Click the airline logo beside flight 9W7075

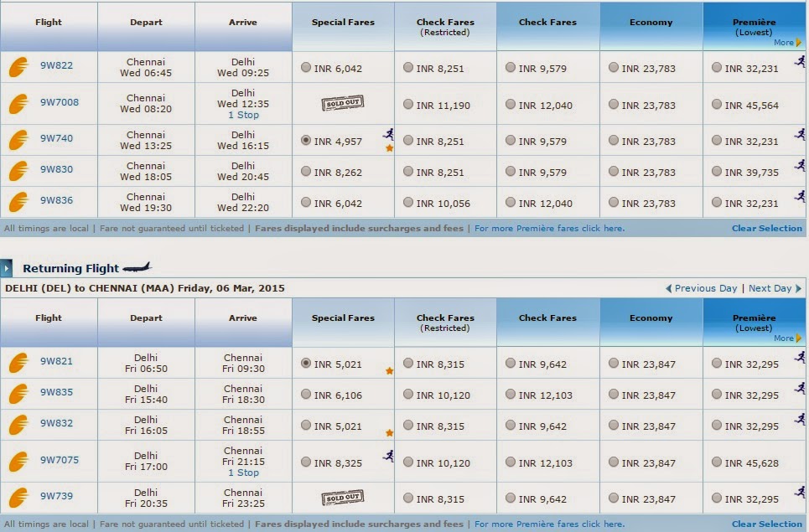[18, 462]
